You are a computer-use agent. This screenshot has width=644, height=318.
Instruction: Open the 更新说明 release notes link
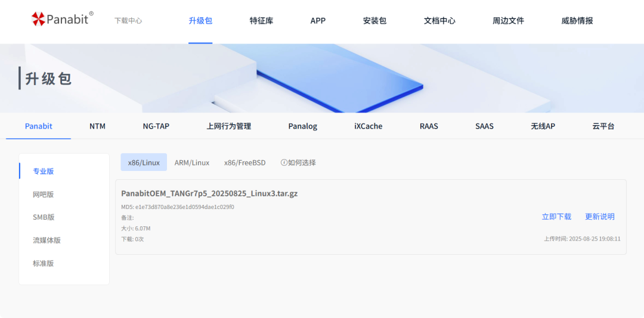click(599, 217)
